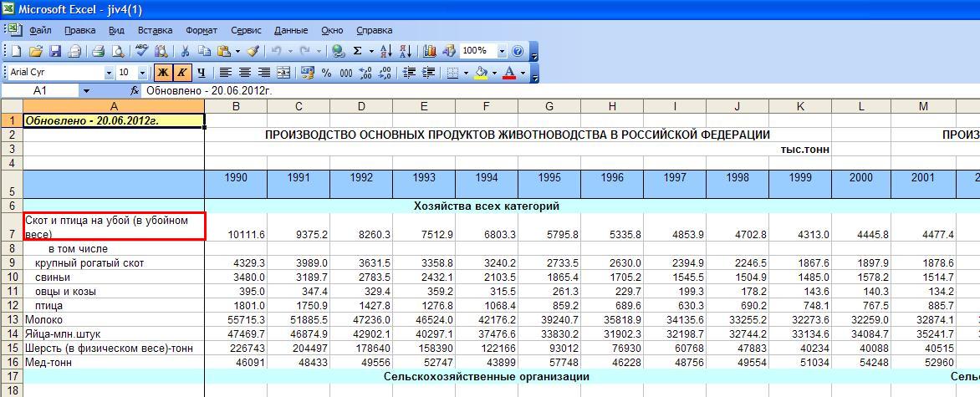Select column G header
Screen dimensions: 980x397
pyautogui.click(x=549, y=106)
